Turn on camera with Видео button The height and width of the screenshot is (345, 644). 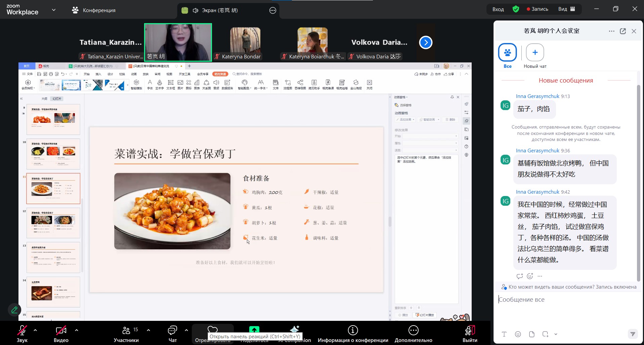point(61,334)
